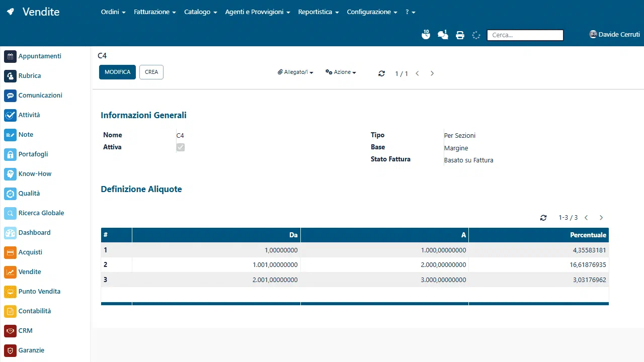Click the Contabilità document icon
The image size is (644, 362).
(x=11, y=311)
